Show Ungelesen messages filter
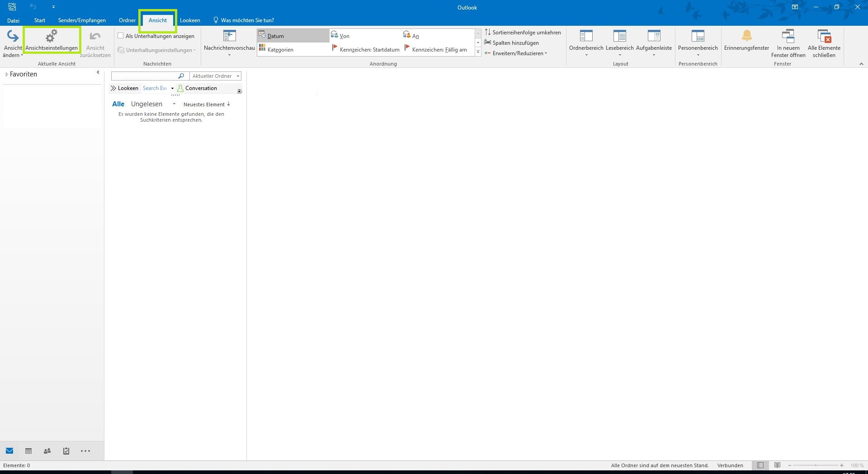The width and height of the screenshot is (868, 474). (146, 104)
